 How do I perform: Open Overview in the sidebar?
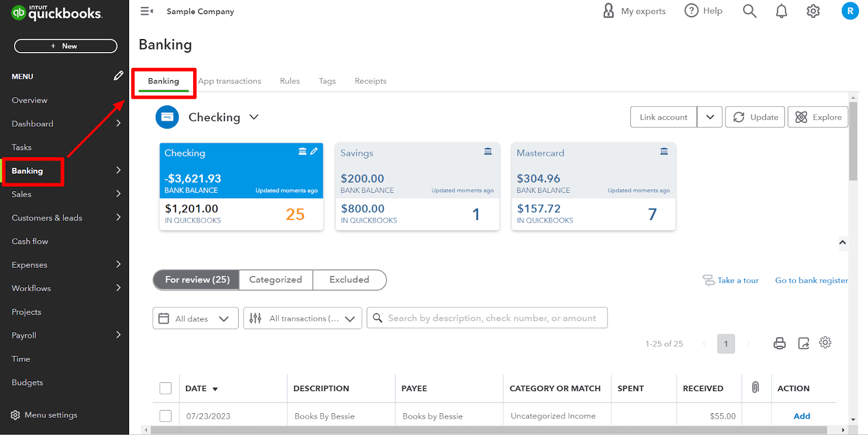(x=30, y=100)
